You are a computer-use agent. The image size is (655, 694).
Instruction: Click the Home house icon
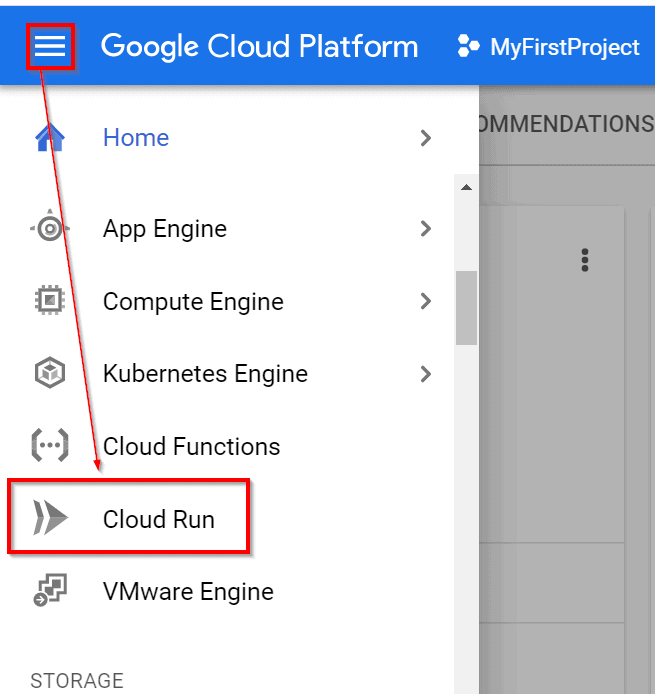(x=49, y=138)
